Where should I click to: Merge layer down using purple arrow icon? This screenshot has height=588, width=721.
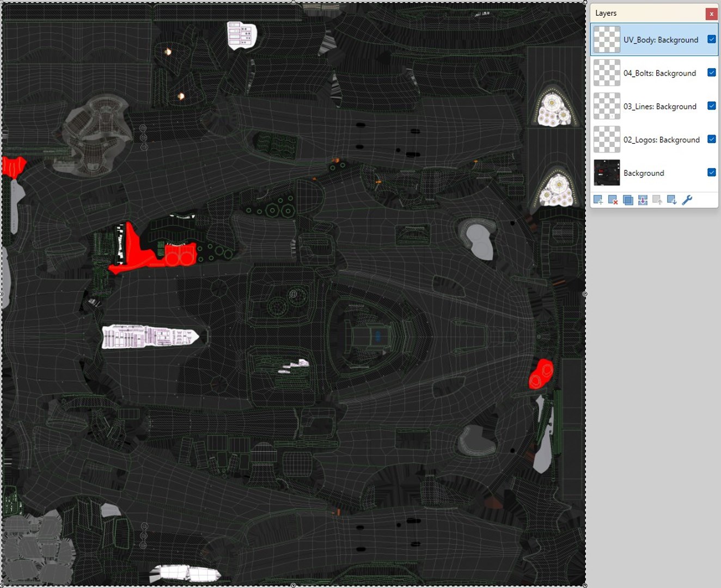pos(643,200)
